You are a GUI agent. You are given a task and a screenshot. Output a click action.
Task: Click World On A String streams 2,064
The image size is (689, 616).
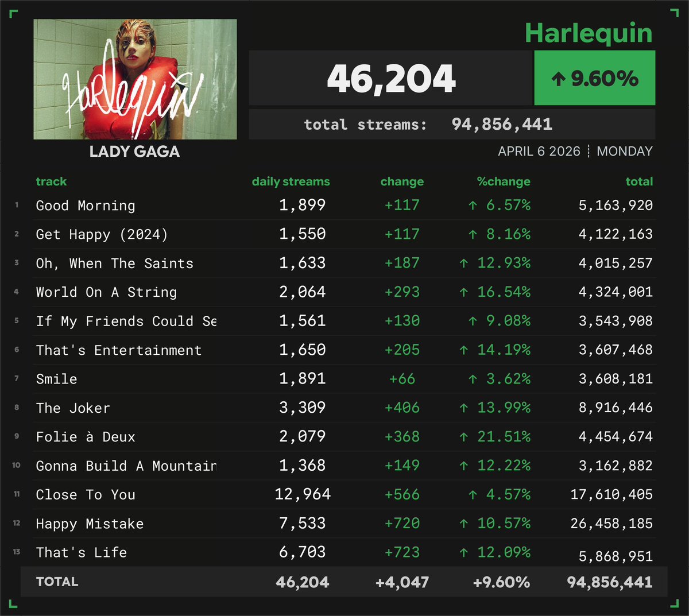tap(303, 292)
